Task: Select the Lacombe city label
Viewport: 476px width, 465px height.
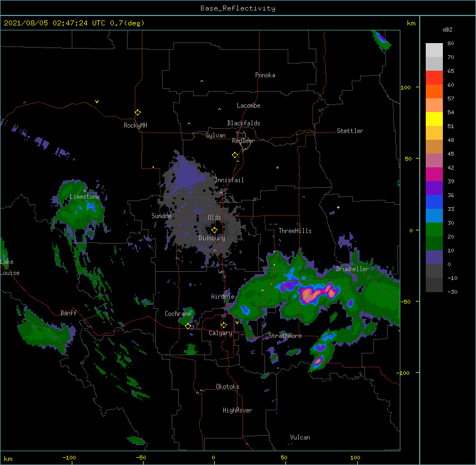Action: coord(248,105)
